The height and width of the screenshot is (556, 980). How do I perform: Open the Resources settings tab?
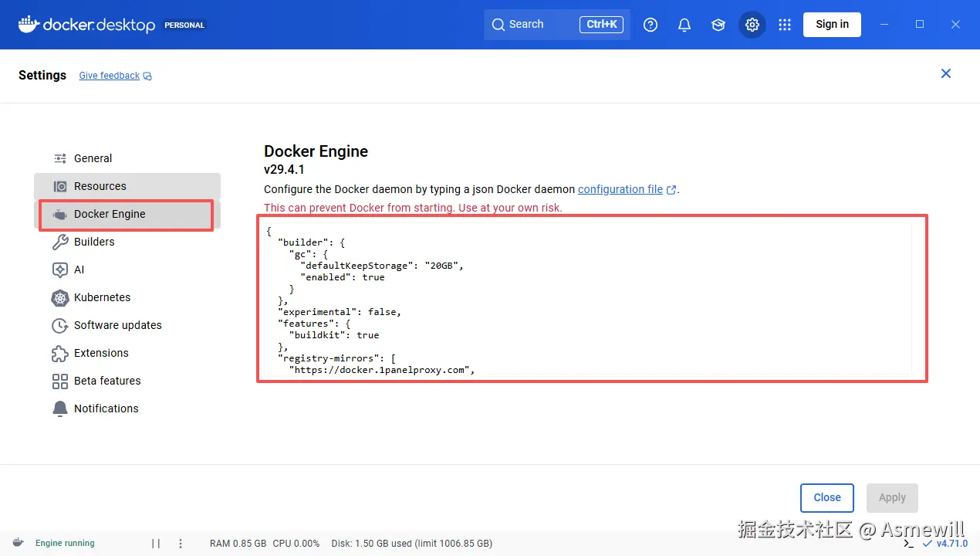pos(127,186)
